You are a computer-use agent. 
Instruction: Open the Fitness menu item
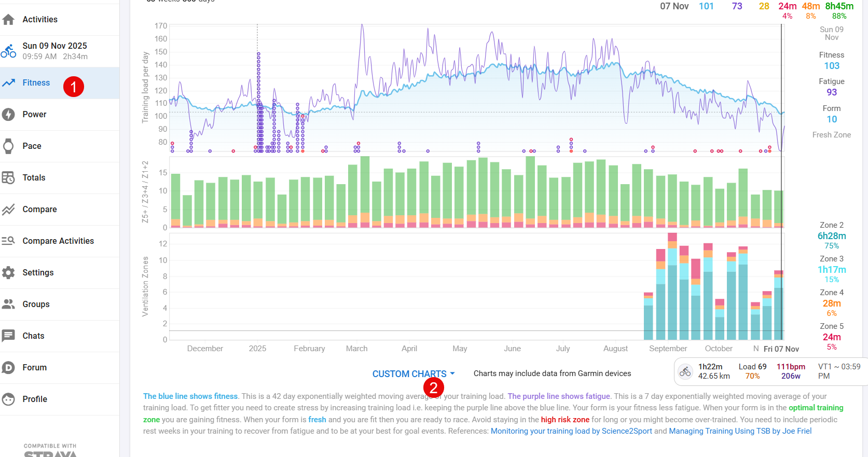tap(36, 83)
